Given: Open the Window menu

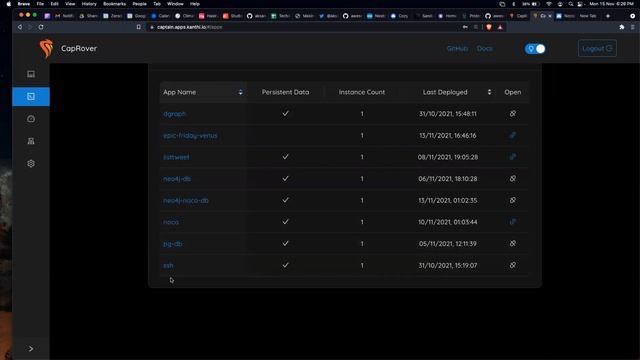Looking at the screenshot, I should [x=175, y=4].
